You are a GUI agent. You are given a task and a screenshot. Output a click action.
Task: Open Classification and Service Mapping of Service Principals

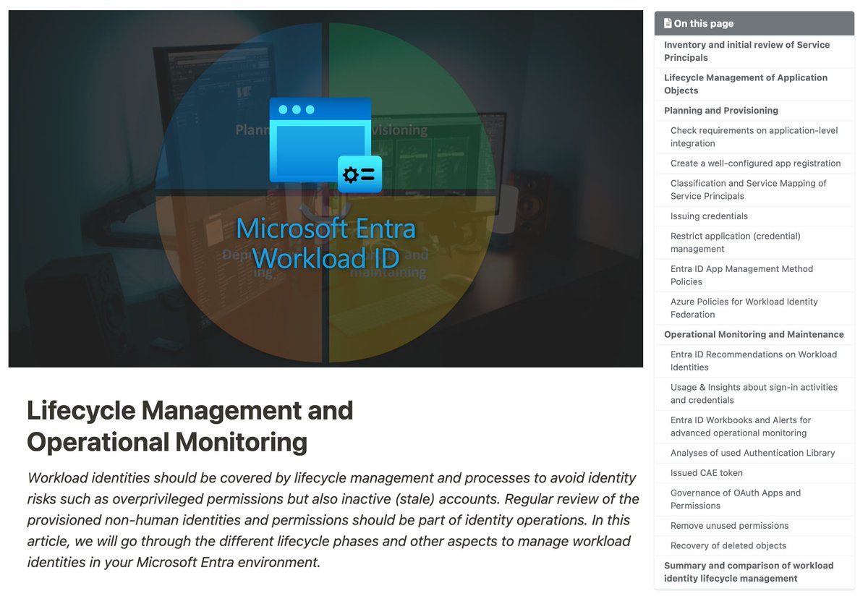pyautogui.click(x=754, y=190)
